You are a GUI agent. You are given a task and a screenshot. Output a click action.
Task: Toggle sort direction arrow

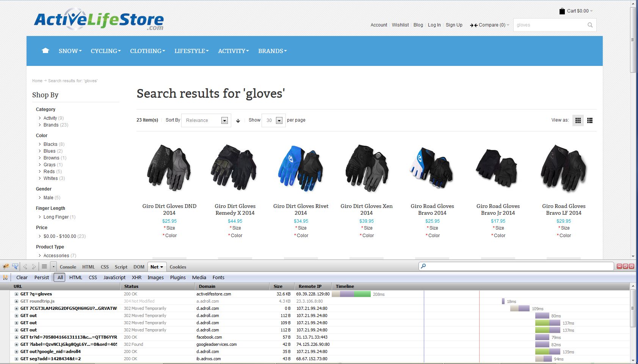(238, 120)
